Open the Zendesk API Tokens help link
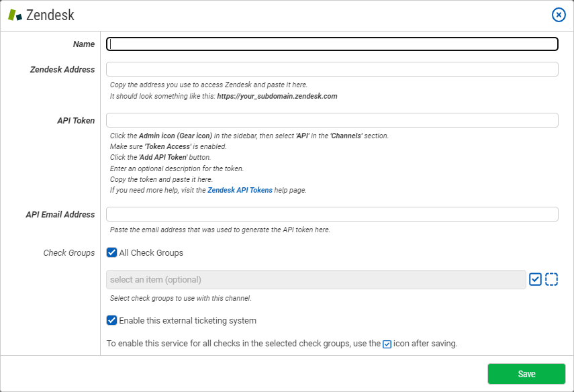 (x=240, y=191)
